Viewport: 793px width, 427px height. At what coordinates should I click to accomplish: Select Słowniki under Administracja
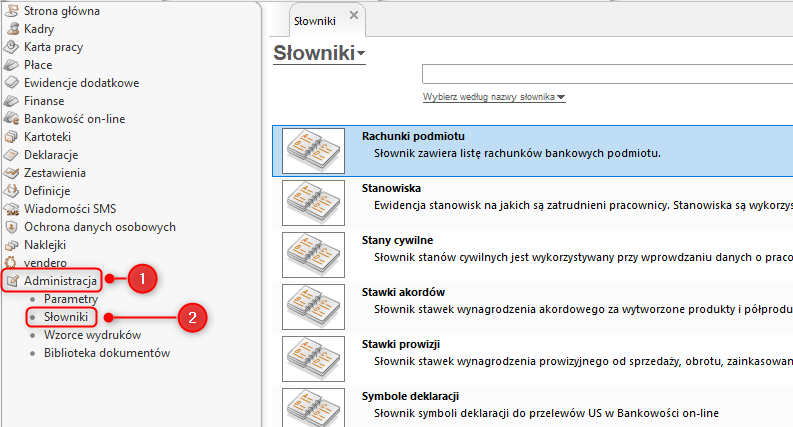coord(66,317)
